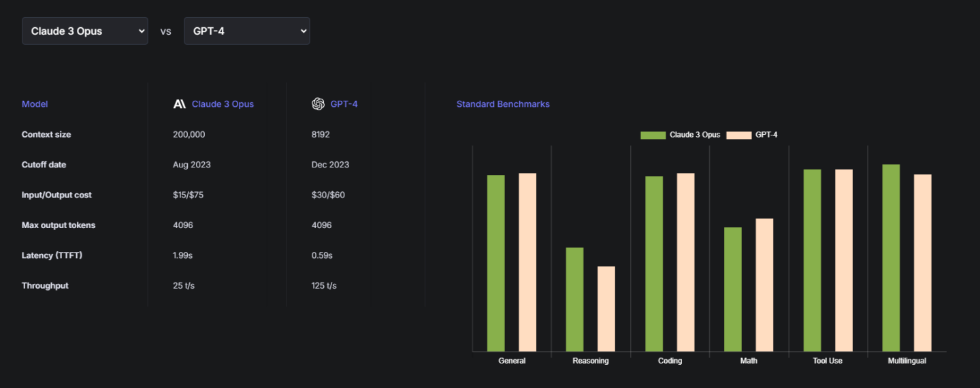Select the peach GPT-4 bar for Multilingual
Viewport: 980px width, 388px height.
[922, 263]
